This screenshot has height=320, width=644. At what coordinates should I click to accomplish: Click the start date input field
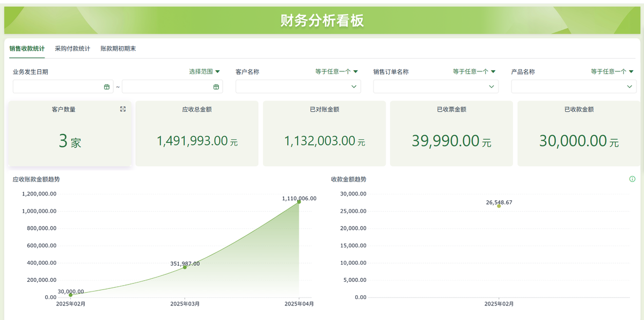(63, 86)
